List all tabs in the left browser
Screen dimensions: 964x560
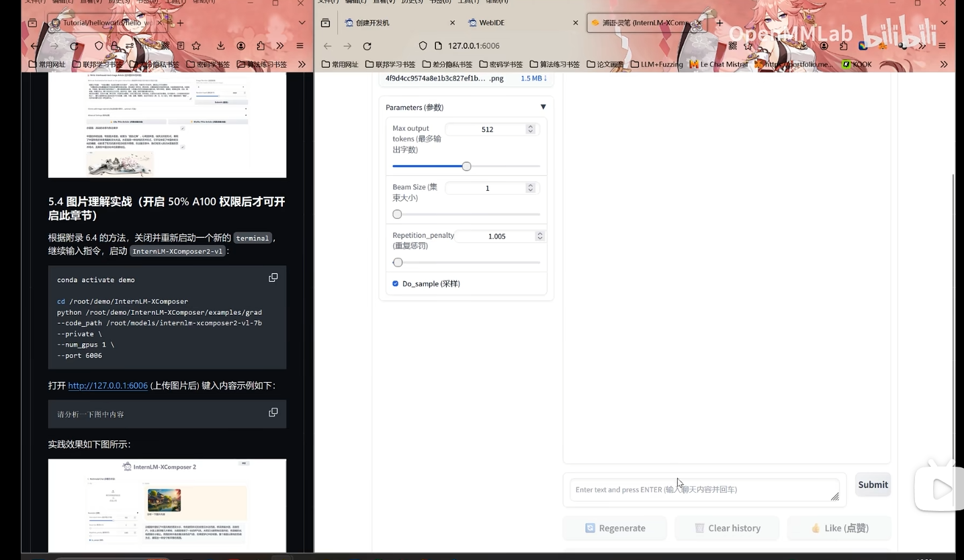tap(302, 23)
